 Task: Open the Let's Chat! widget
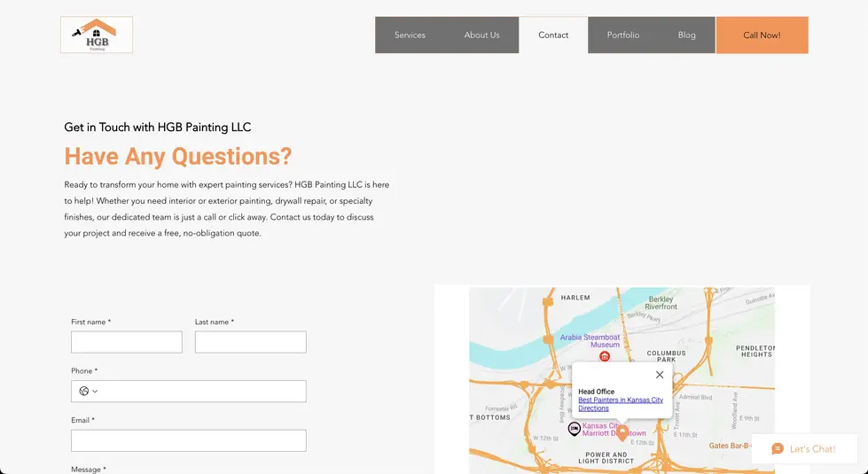pyautogui.click(x=804, y=448)
